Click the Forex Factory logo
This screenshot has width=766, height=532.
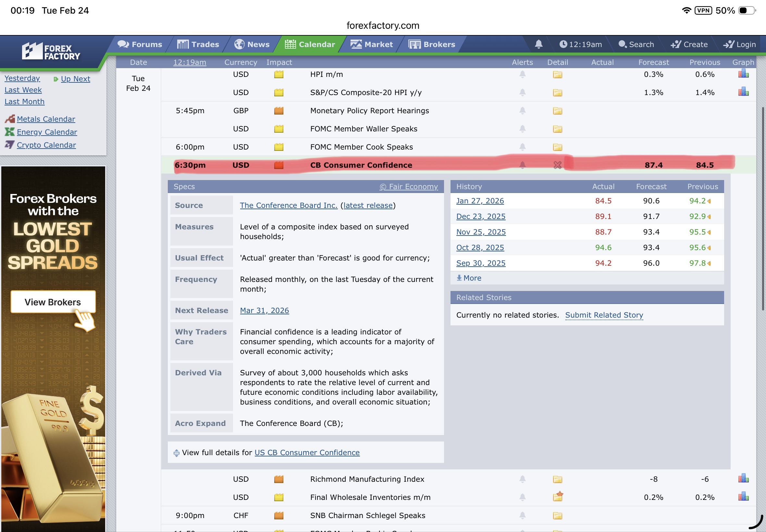51,52
